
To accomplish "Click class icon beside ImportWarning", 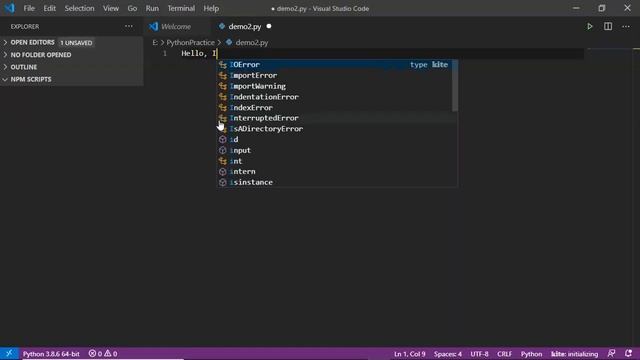I will 222,86.
